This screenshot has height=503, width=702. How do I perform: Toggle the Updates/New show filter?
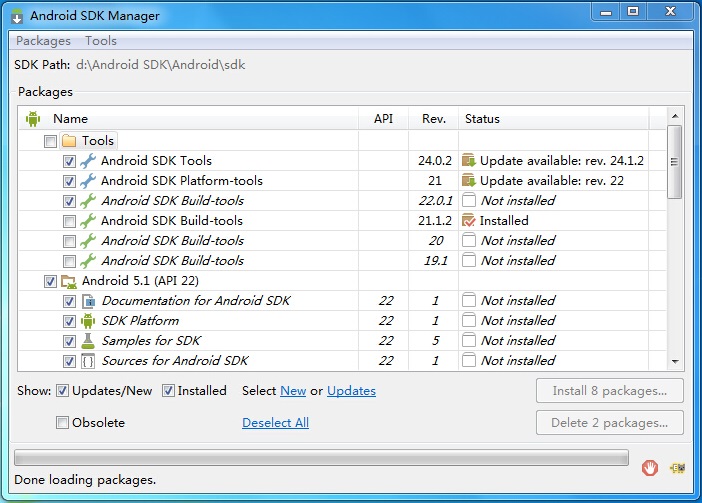click(x=62, y=391)
